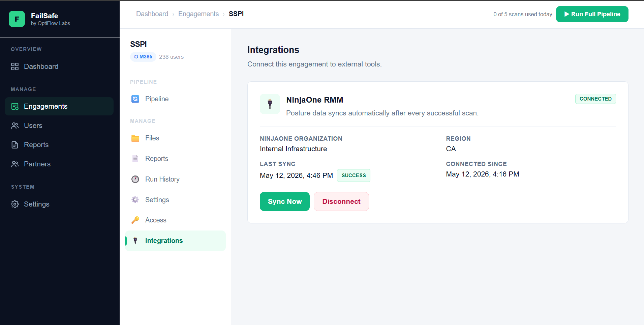Click the Engagements icon in sidebar
The width and height of the screenshot is (644, 325).
[15, 106]
